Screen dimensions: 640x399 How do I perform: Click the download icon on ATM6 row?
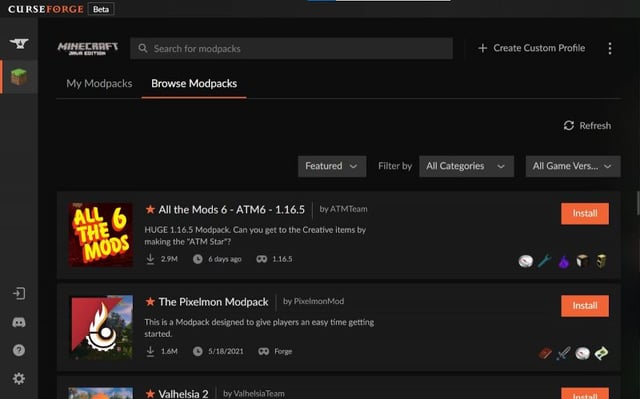click(x=150, y=259)
